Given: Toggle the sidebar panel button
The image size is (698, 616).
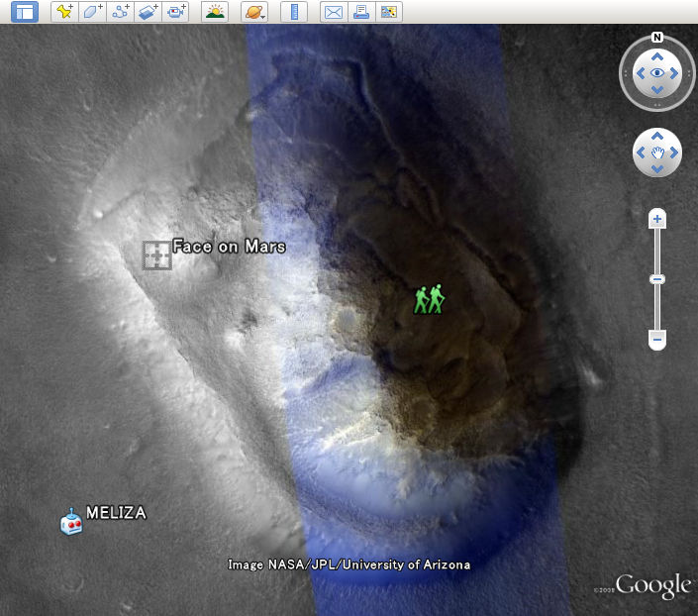Looking at the screenshot, I should [x=25, y=12].
